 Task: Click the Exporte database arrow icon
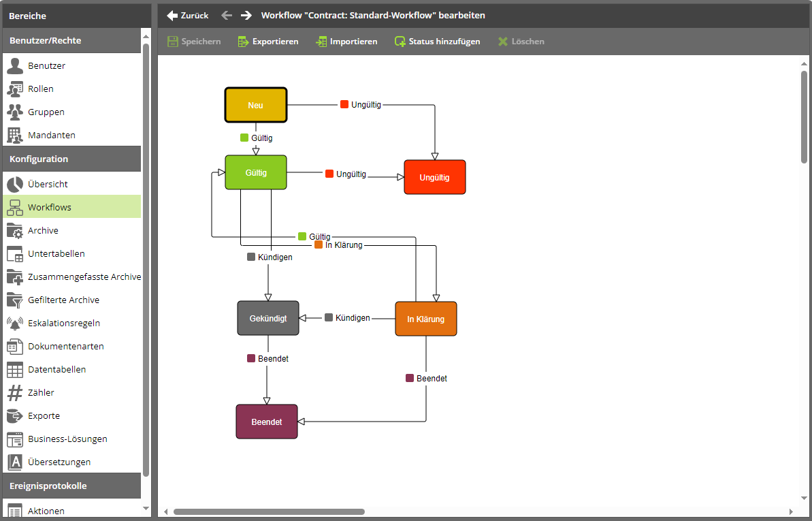tap(15, 415)
